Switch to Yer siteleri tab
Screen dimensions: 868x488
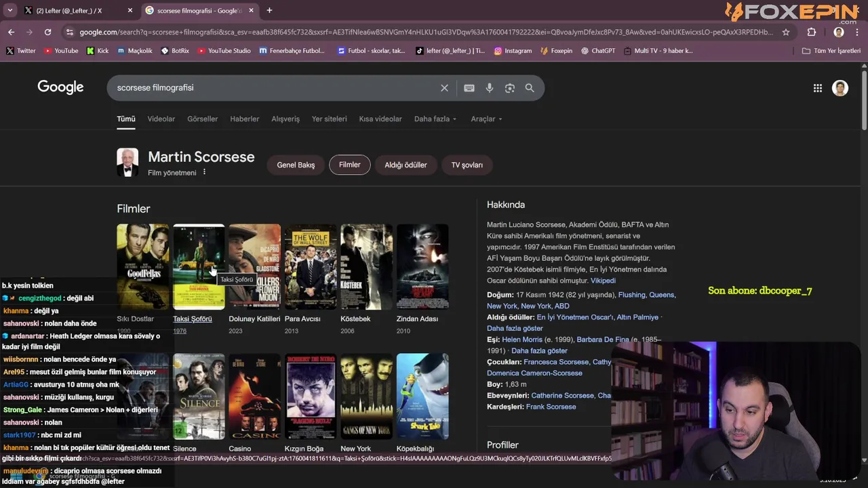pyautogui.click(x=329, y=119)
